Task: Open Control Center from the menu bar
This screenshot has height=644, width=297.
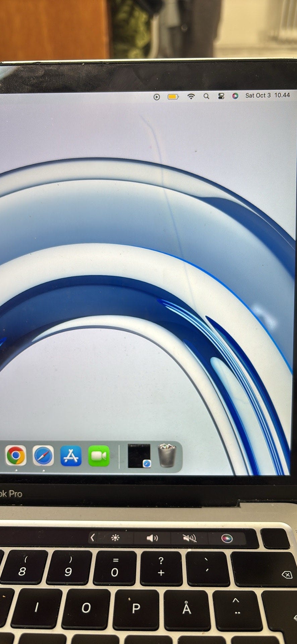Action: coord(221,96)
